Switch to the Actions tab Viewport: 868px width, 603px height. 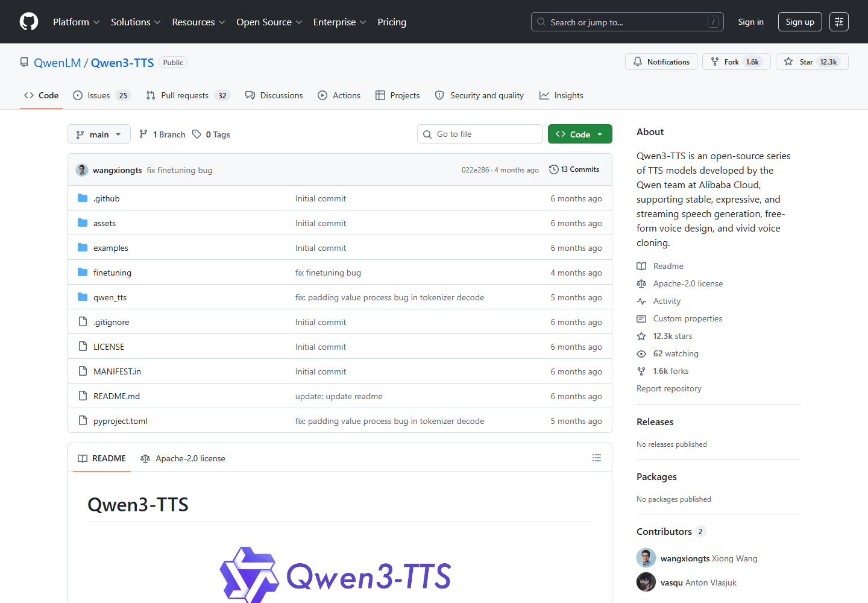pos(339,95)
